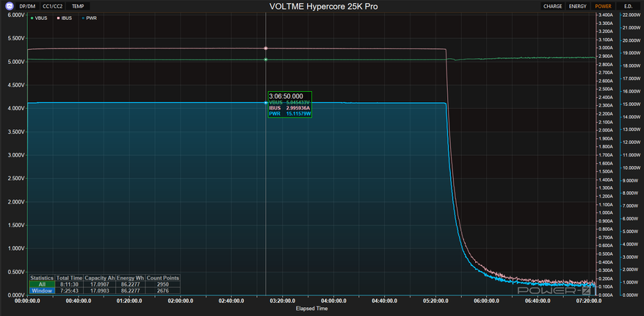Image resolution: width=644 pixels, height=316 pixels.
Task: Click count points value 2950
Action: (162, 284)
